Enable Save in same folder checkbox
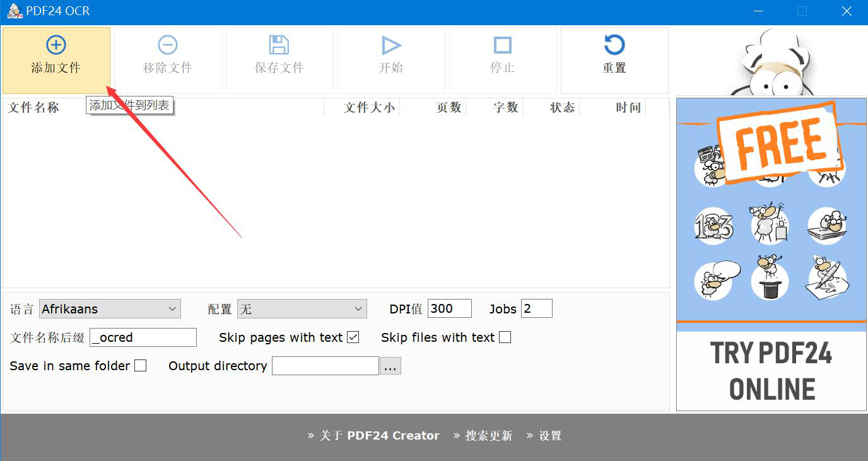 coord(141,366)
